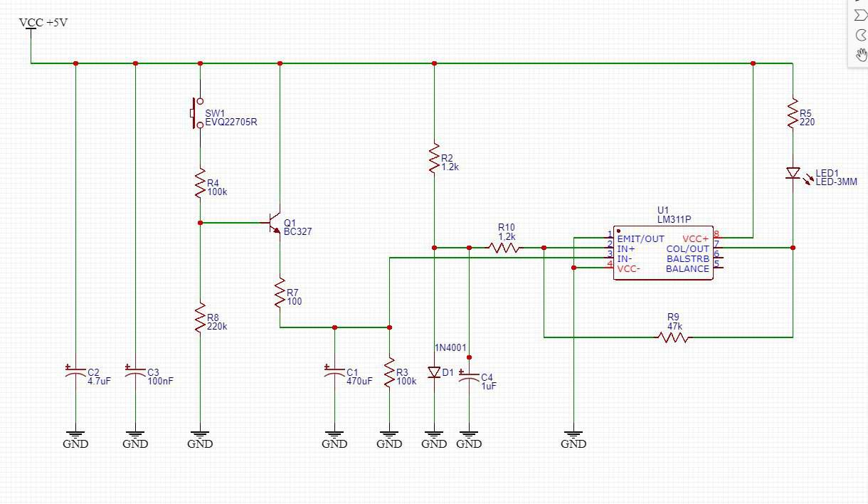Select the arrow head drawing tool
This screenshot has height=504, width=868.
click(x=860, y=16)
